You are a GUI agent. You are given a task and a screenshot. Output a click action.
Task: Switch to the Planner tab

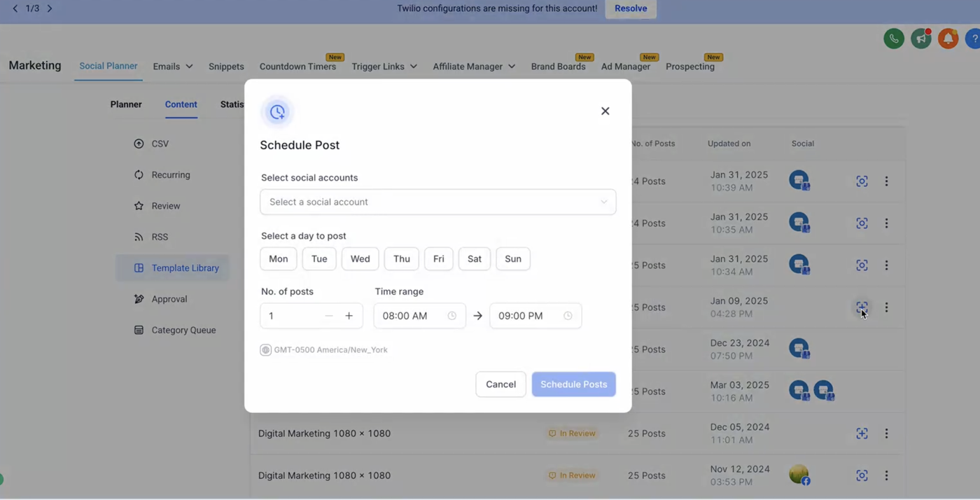coord(126,104)
